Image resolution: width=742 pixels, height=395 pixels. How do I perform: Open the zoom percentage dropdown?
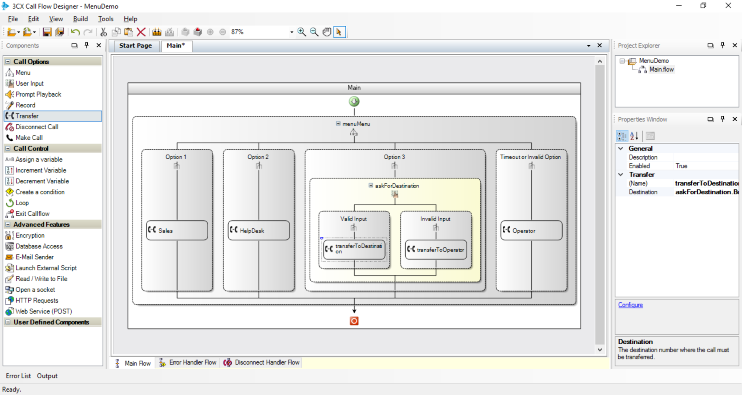pyautogui.click(x=291, y=32)
